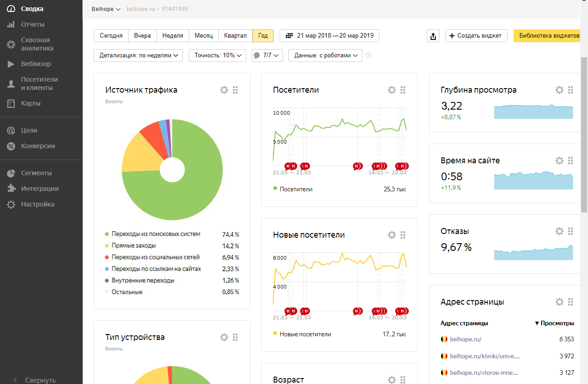
Task: Open Отчеты menu item
Action: (x=33, y=24)
